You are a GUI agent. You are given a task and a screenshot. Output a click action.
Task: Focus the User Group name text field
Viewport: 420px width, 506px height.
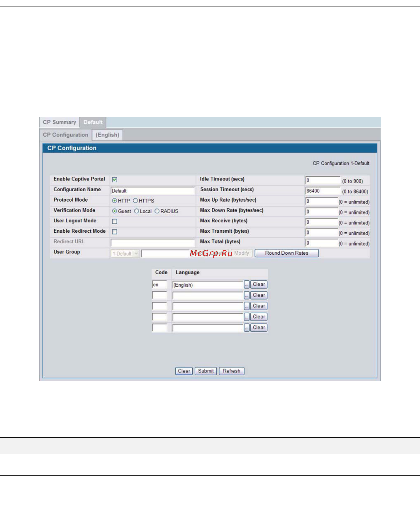point(165,254)
